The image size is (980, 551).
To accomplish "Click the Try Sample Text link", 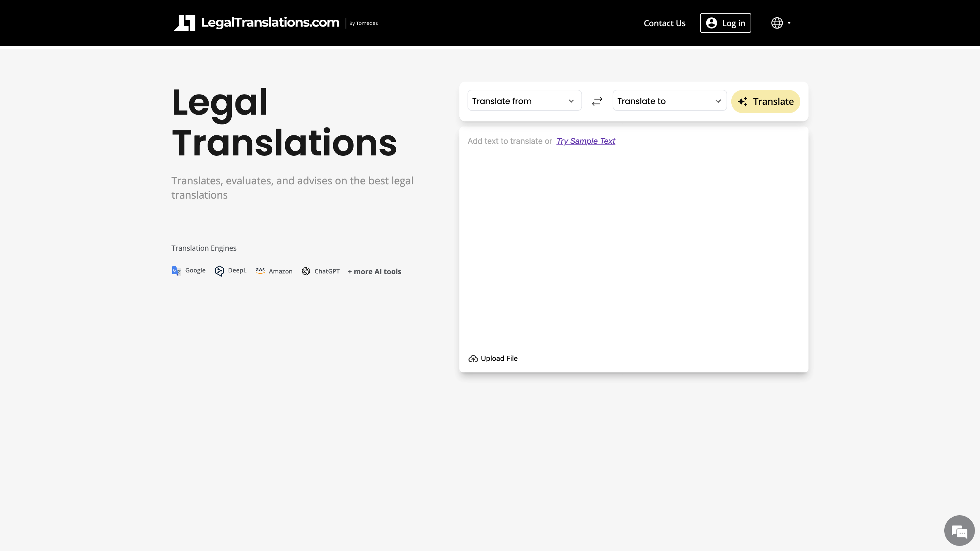I will pyautogui.click(x=586, y=141).
